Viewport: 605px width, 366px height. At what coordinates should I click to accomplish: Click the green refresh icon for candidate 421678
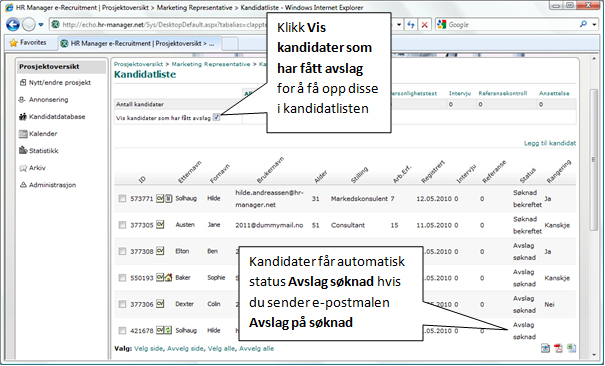[169, 330]
